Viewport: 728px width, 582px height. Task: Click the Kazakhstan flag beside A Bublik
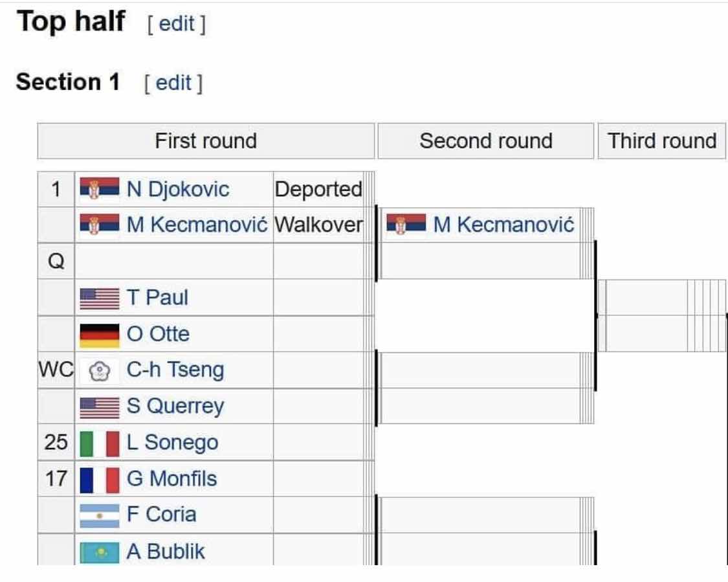100,552
